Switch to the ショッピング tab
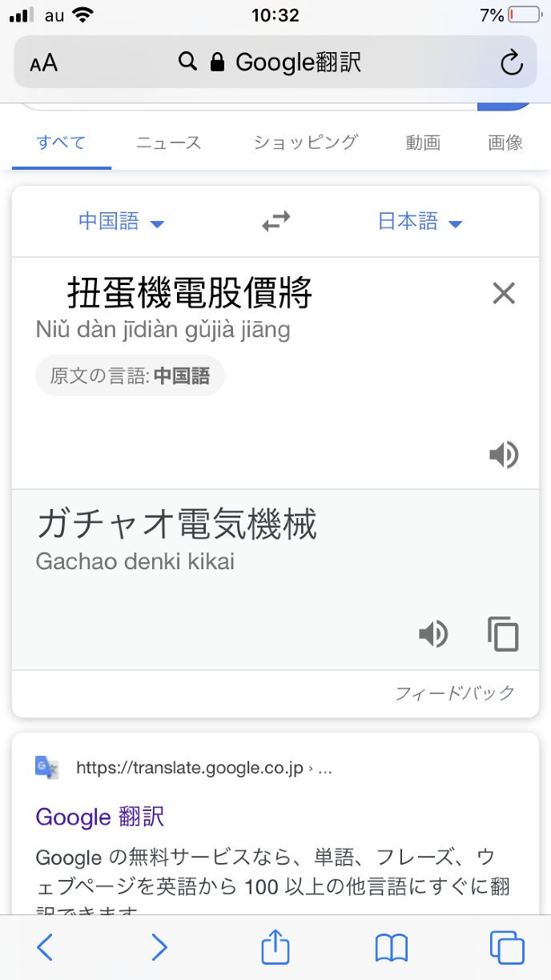The width and height of the screenshot is (551, 980). click(x=305, y=143)
